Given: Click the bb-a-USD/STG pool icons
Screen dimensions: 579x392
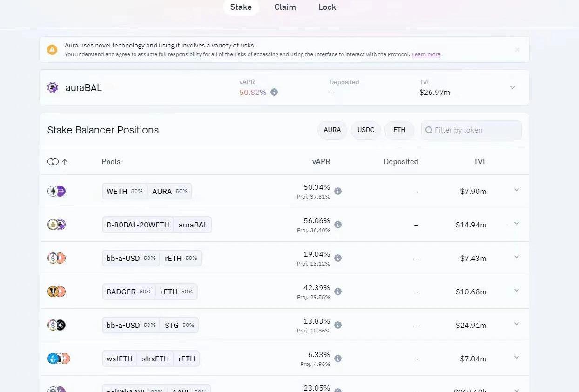Looking at the screenshot, I should point(56,325).
